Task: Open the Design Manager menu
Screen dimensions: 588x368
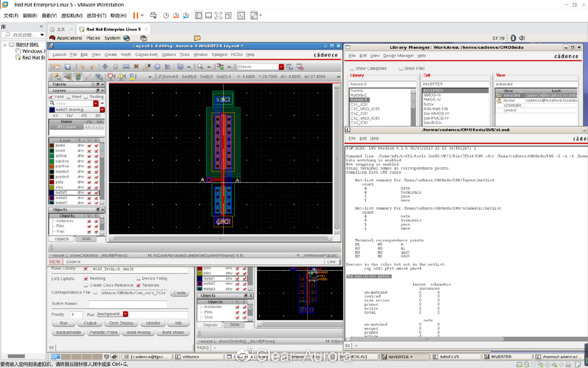Action: click(398, 56)
